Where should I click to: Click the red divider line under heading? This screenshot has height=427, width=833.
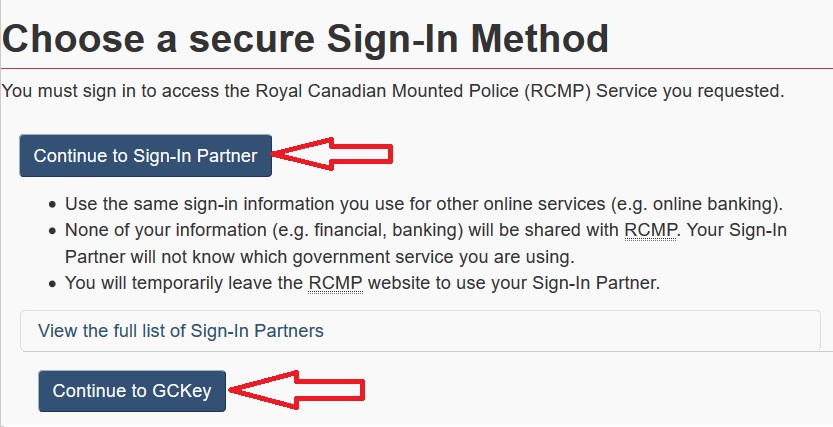[416, 68]
